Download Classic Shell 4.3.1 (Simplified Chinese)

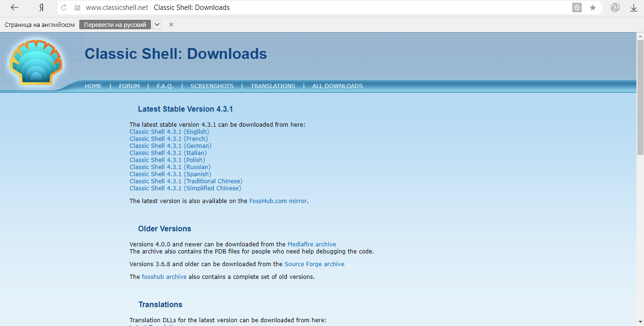(185, 188)
